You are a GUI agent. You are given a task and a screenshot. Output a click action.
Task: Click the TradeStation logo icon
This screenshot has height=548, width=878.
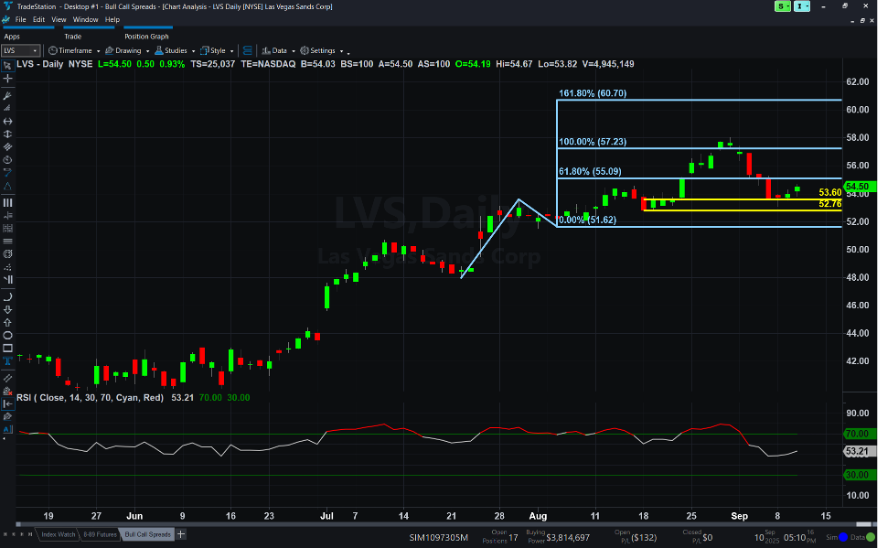(7, 6)
